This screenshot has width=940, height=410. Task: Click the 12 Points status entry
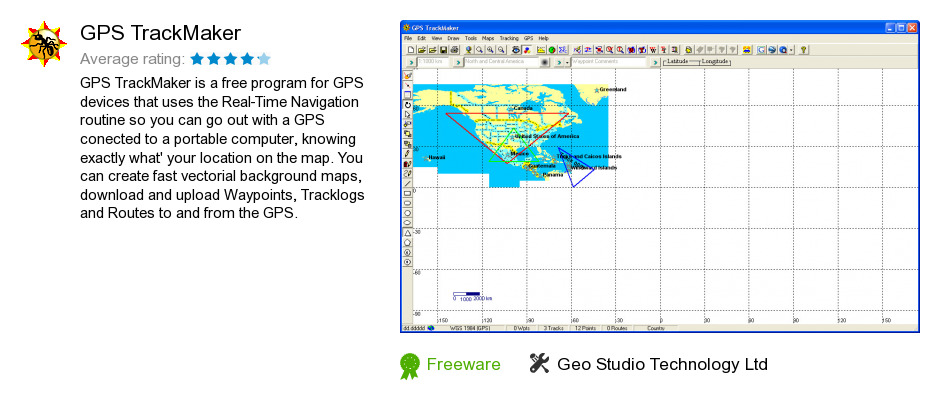click(586, 328)
